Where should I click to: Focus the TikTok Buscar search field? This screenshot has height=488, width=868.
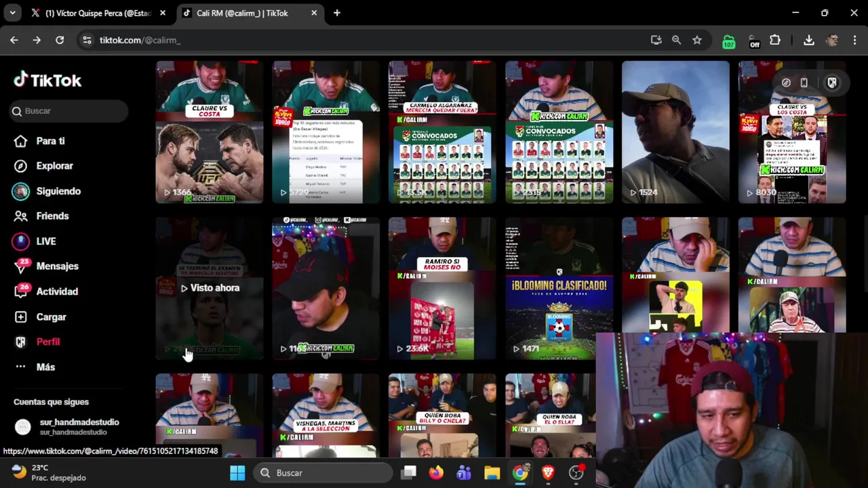coord(68,111)
